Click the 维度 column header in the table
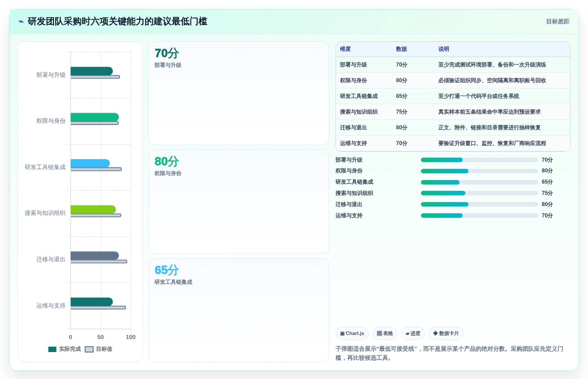This screenshot has width=588, height=379. (345, 49)
